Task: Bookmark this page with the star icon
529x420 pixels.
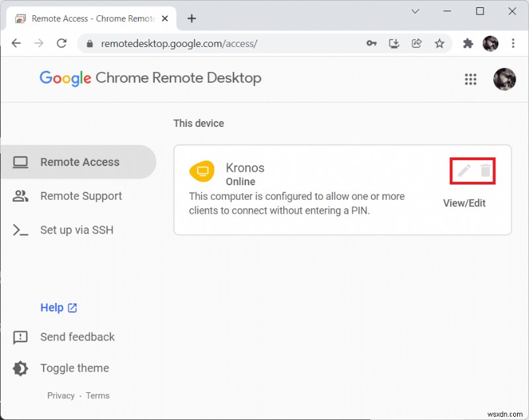Action: click(x=440, y=43)
